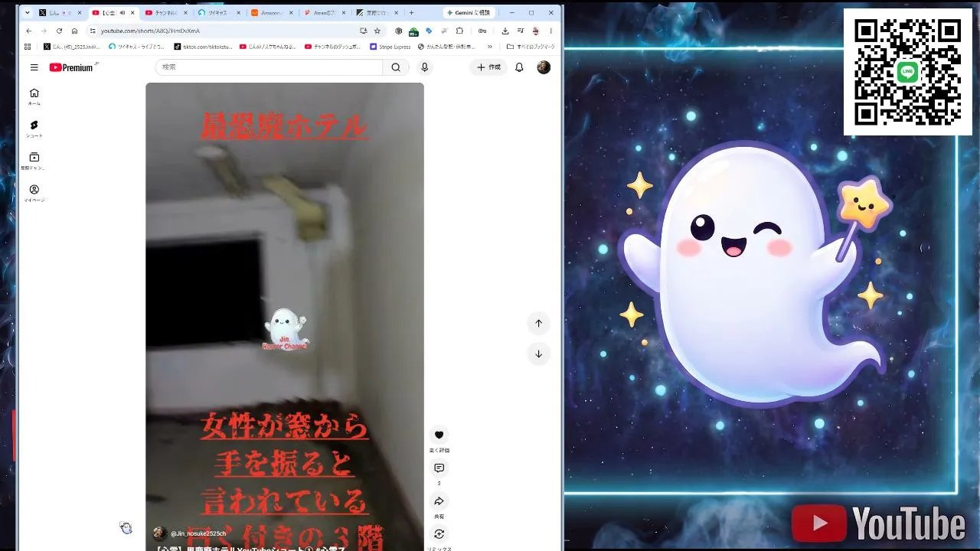
Task: Open the Chrome three-dot menu
Action: pyautogui.click(x=550, y=31)
